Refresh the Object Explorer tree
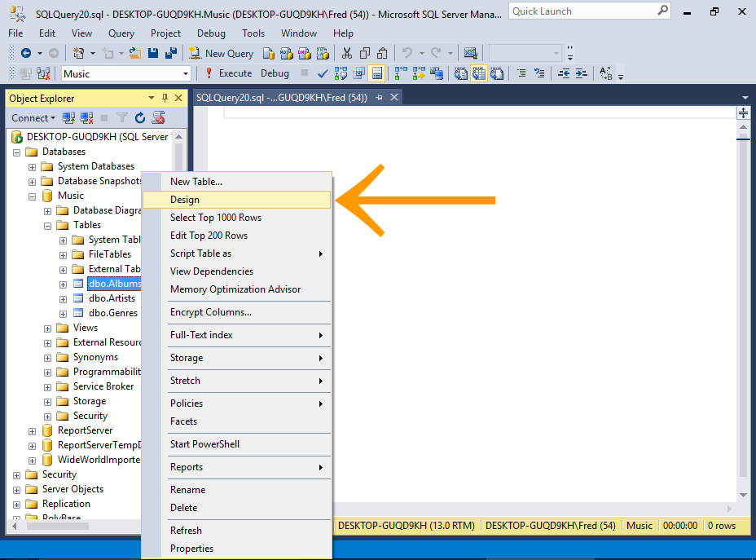756x560 pixels. 140,117
